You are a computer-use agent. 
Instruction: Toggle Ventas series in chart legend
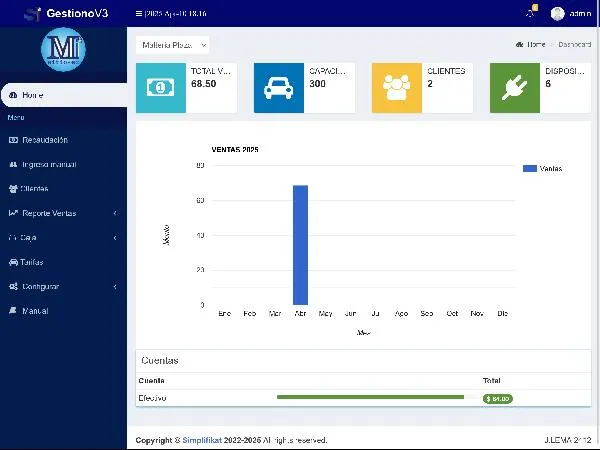pos(542,168)
